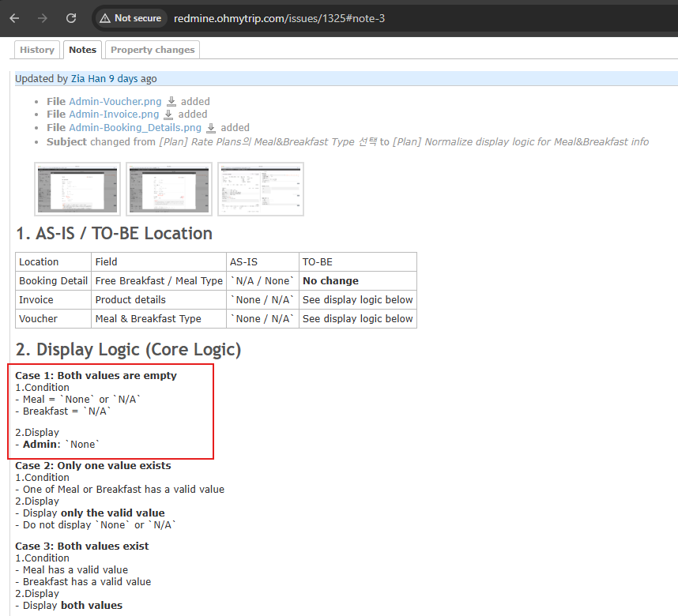
Task: Open the Property changes tab
Action: 153,50
